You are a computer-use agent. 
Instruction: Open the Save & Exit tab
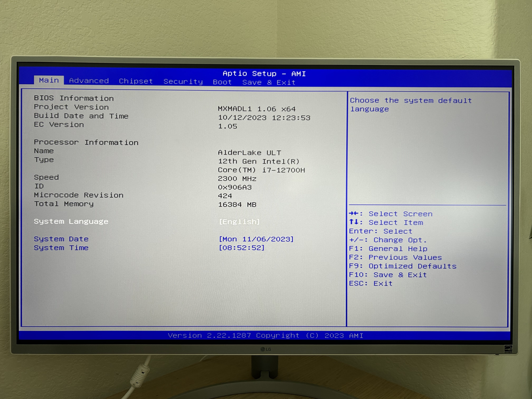pos(269,82)
